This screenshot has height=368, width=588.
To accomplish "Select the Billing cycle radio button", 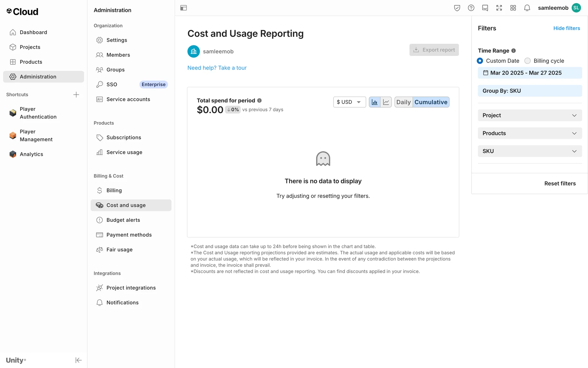I will click(527, 61).
